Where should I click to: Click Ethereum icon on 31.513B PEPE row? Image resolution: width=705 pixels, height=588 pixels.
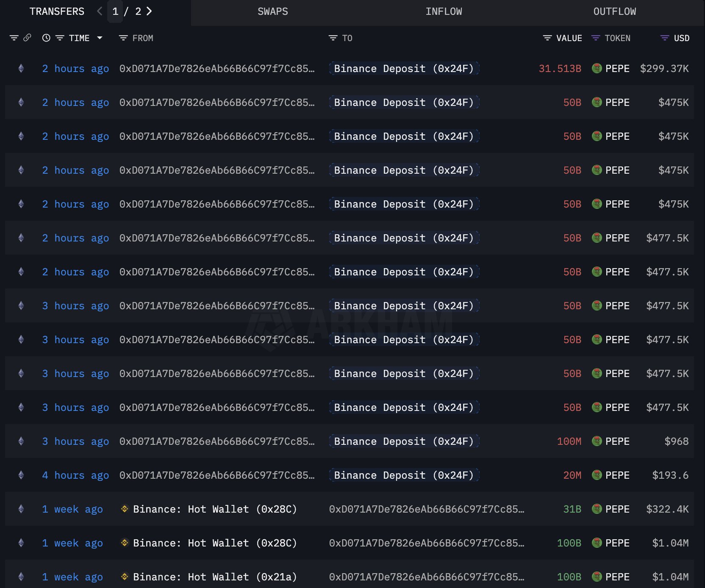(x=21, y=68)
